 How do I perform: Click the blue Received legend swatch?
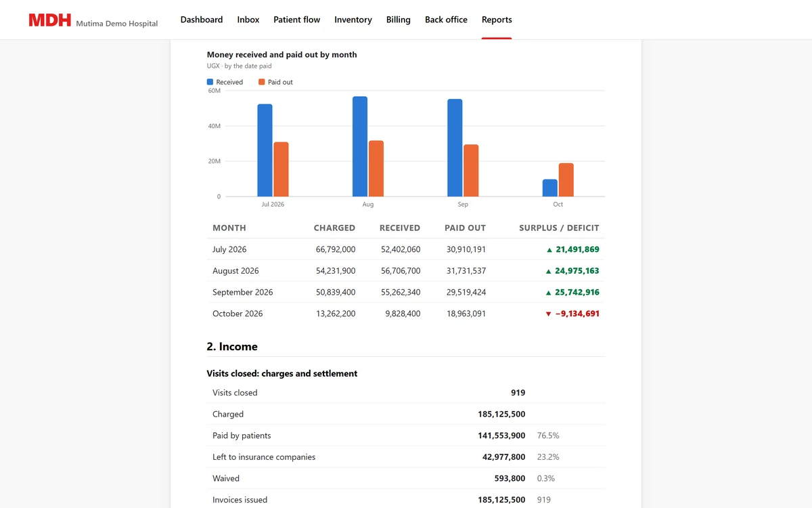point(210,82)
